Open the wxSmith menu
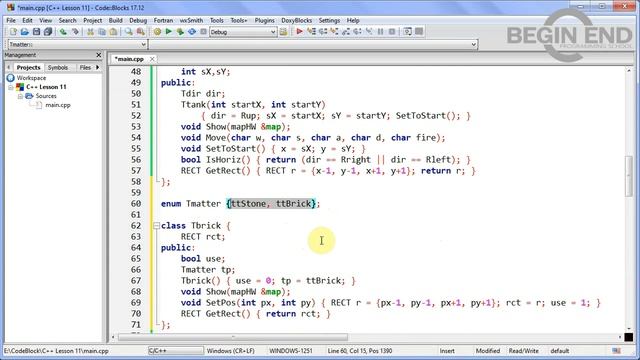640x360 pixels. (191, 20)
